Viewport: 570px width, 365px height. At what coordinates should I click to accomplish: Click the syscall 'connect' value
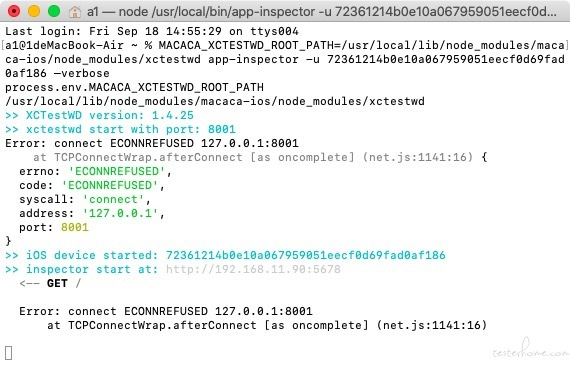113,199
